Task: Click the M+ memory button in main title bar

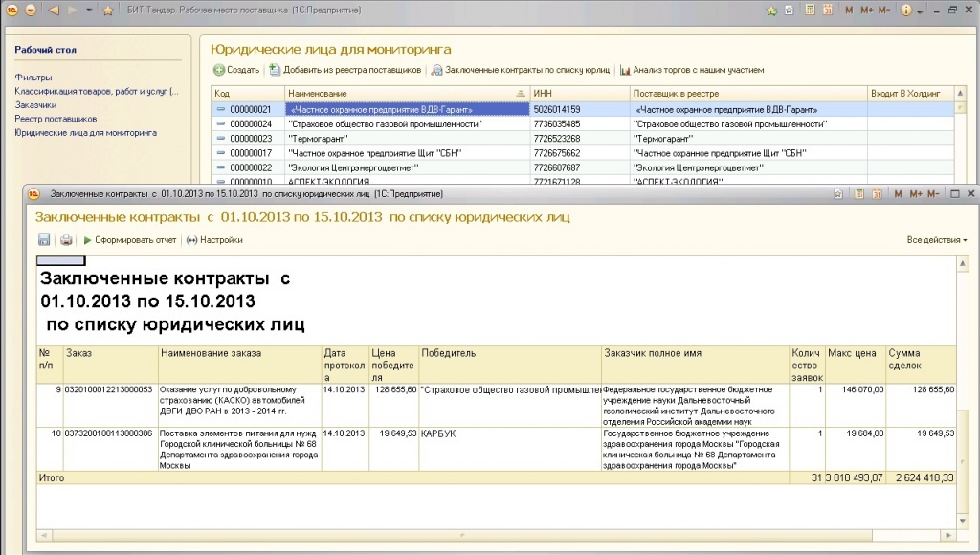Action: (867, 10)
